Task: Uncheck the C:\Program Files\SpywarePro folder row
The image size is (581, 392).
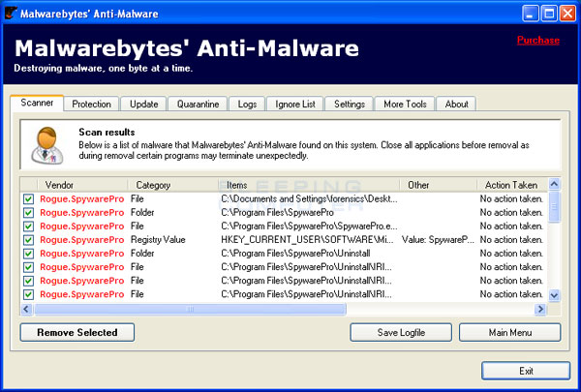Action: (28, 213)
